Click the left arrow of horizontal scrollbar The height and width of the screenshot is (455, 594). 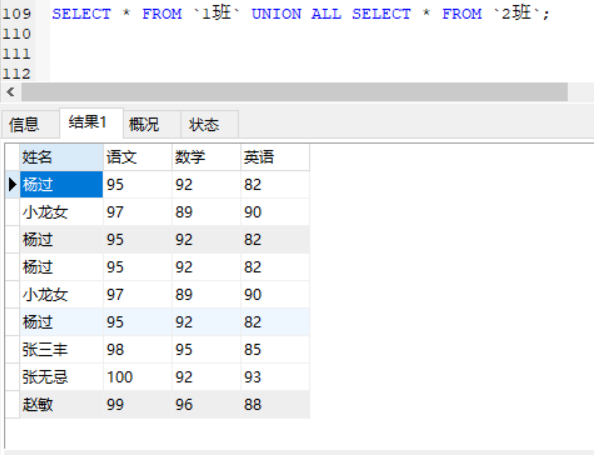pyautogui.click(x=11, y=92)
